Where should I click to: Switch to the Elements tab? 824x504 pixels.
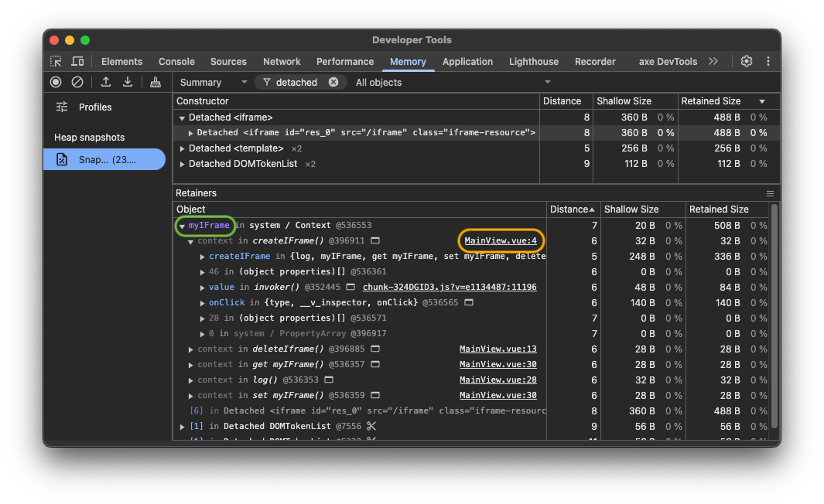122,61
